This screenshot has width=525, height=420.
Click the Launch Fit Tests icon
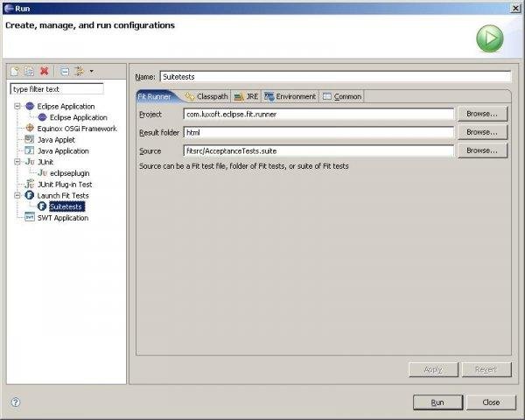[x=30, y=195]
